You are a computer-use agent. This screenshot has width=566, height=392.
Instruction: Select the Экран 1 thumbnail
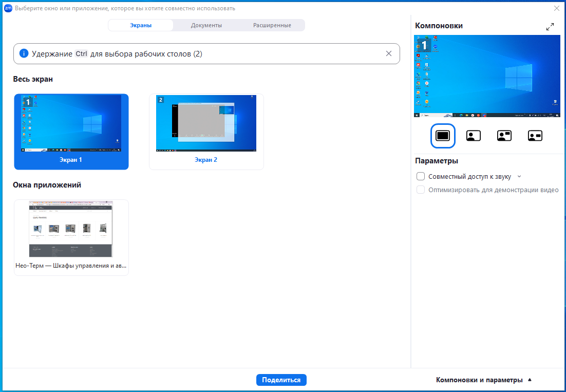(71, 132)
